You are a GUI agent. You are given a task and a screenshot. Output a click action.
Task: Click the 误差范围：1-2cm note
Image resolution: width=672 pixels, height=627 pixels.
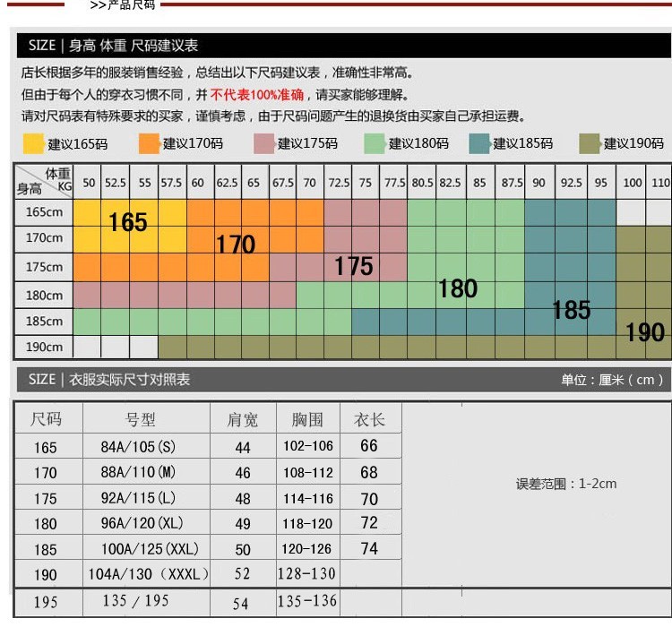[565, 484]
